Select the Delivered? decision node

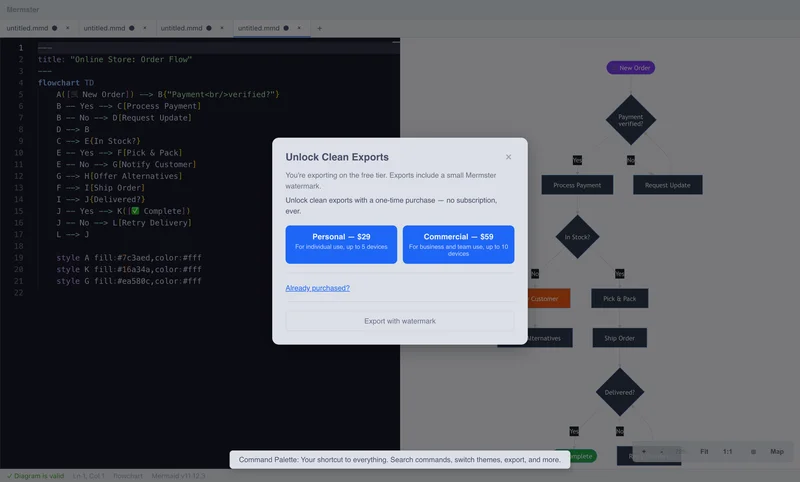619,392
